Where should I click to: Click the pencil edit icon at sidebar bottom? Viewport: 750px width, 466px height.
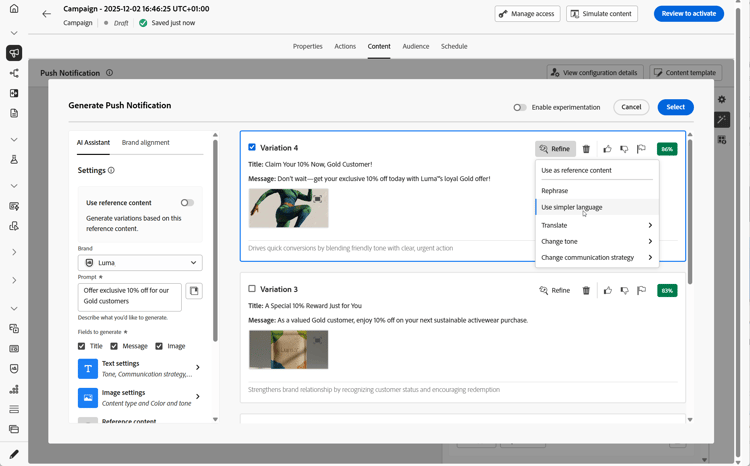14,454
